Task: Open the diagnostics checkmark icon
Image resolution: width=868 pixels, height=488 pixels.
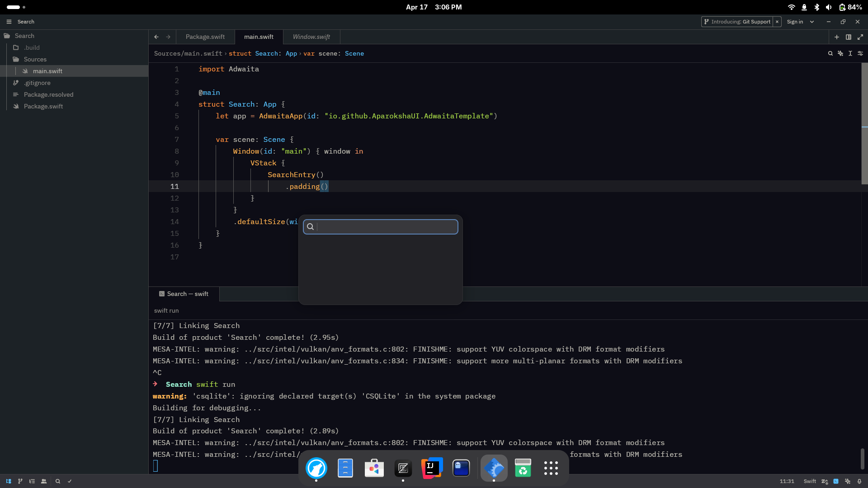Action: click(x=70, y=481)
